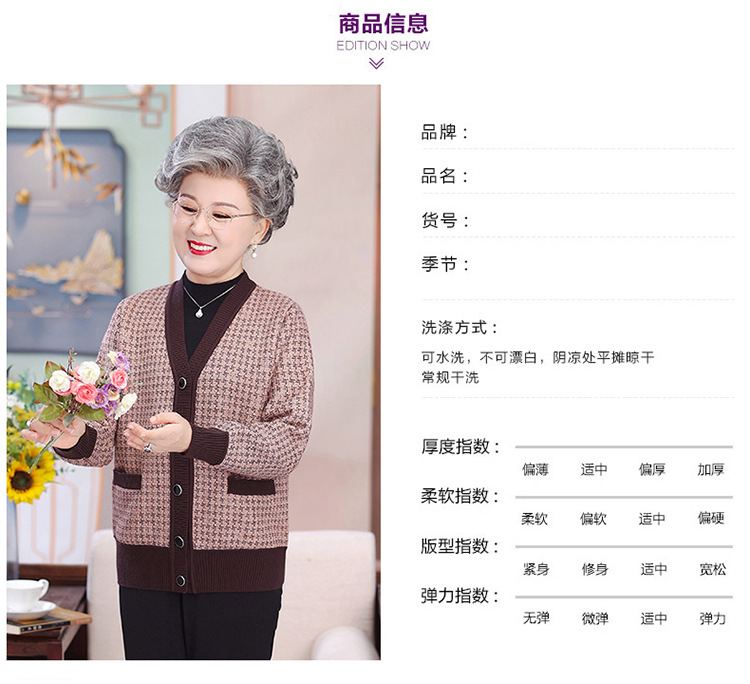The width and height of the screenshot is (750, 684).
Task: Click the 厚度指数 slider bar
Action: click(624, 447)
